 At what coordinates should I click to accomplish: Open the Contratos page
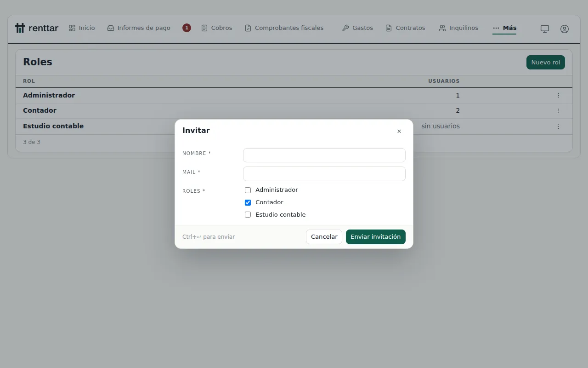[405, 28]
